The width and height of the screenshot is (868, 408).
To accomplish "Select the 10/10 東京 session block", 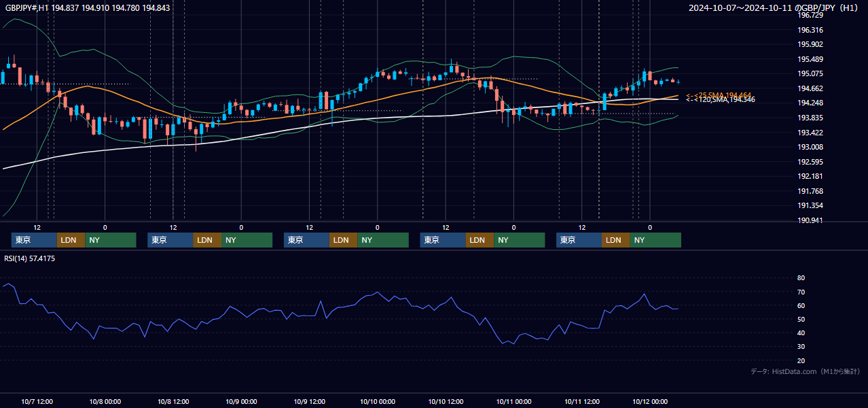I will pyautogui.click(x=443, y=240).
